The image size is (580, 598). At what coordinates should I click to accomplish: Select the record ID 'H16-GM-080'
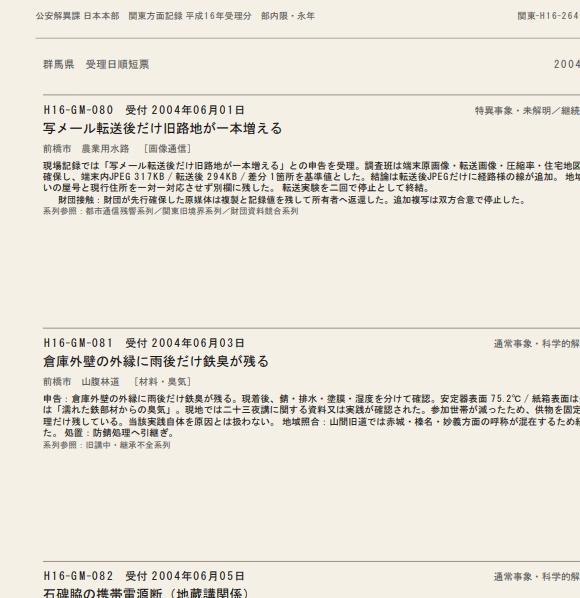[x=78, y=110]
